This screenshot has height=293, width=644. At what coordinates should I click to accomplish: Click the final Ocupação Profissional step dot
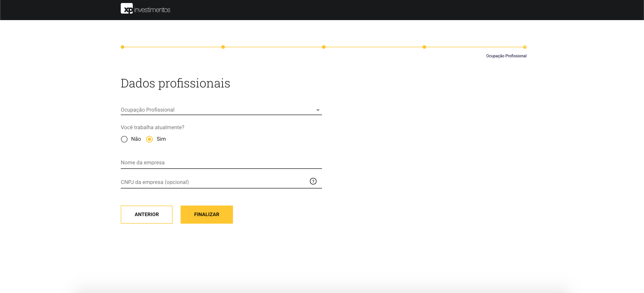(525, 47)
